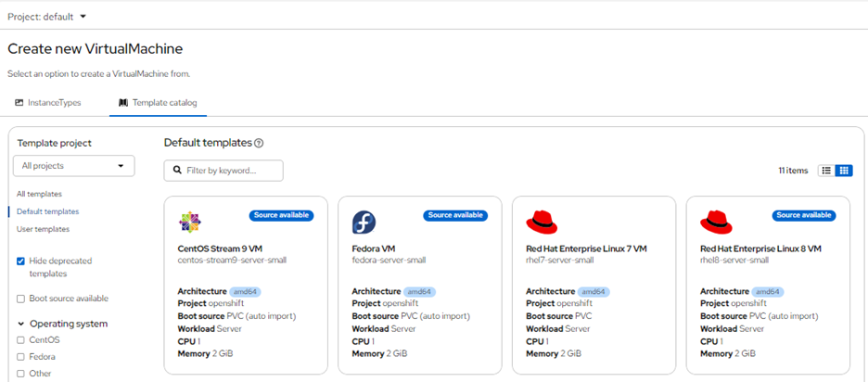Click the Create new VirtualMachine heading
This screenshot has height=382, width=868.
[x=96, y=49]
